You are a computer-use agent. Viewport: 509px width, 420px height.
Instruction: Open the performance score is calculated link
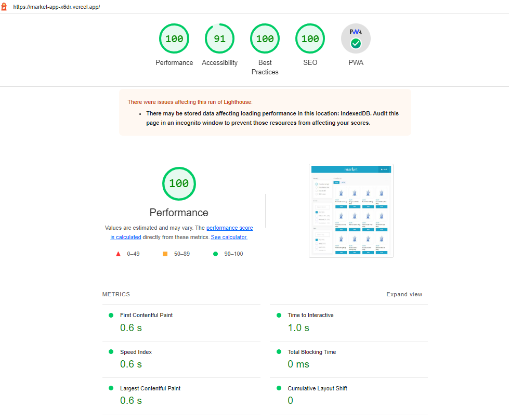pyautogui.click(x=229, y=228)
